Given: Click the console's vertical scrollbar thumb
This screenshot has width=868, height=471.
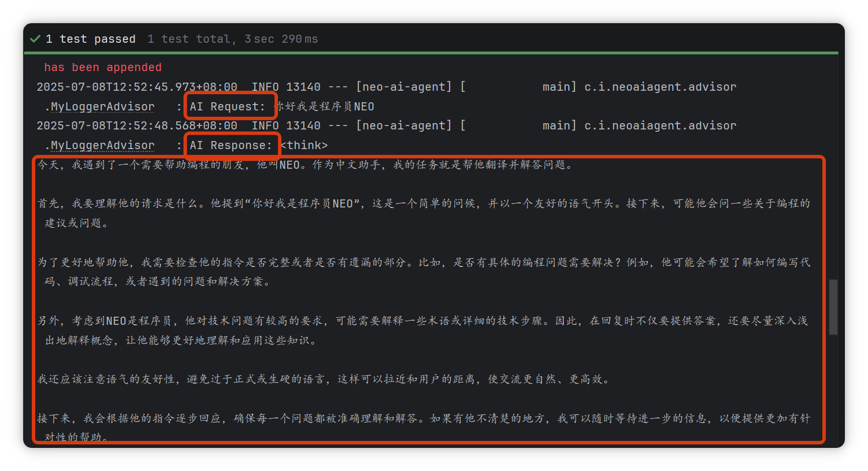Looking at the screenshot, I should [x=833, y=307].
